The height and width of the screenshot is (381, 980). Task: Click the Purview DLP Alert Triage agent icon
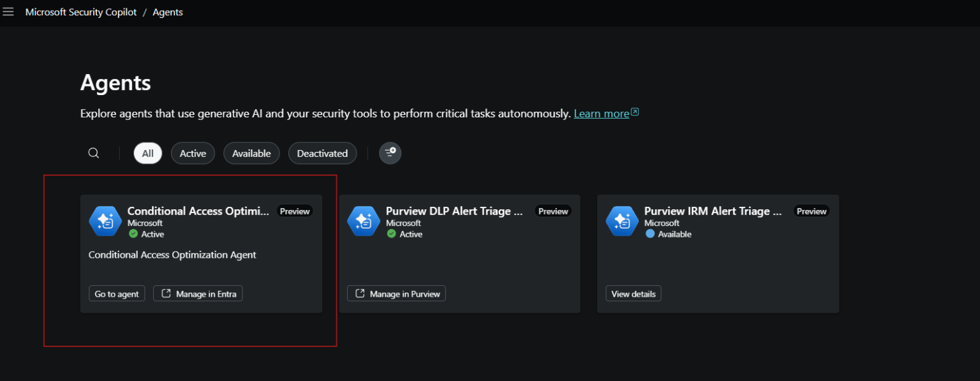[x=364, y=220]
